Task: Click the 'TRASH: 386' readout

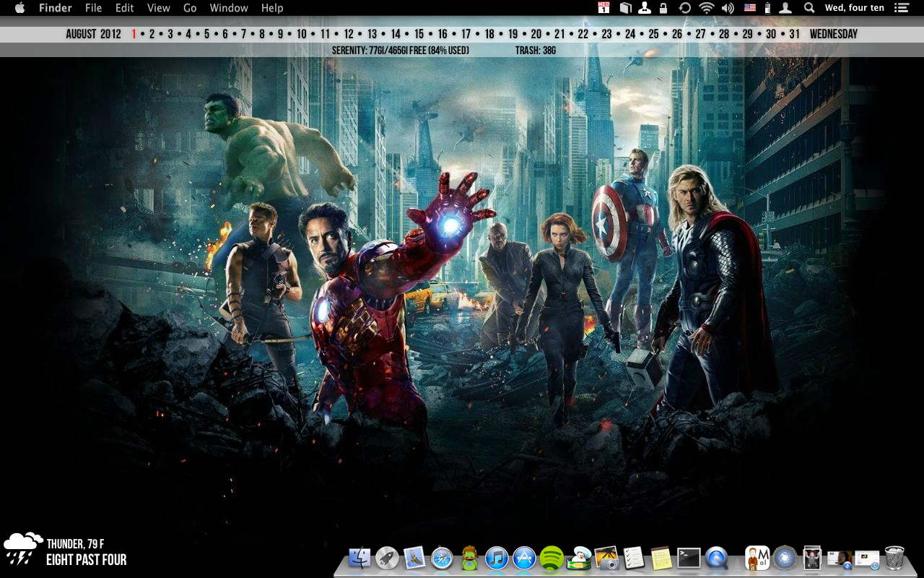Action: pos(536,51)
